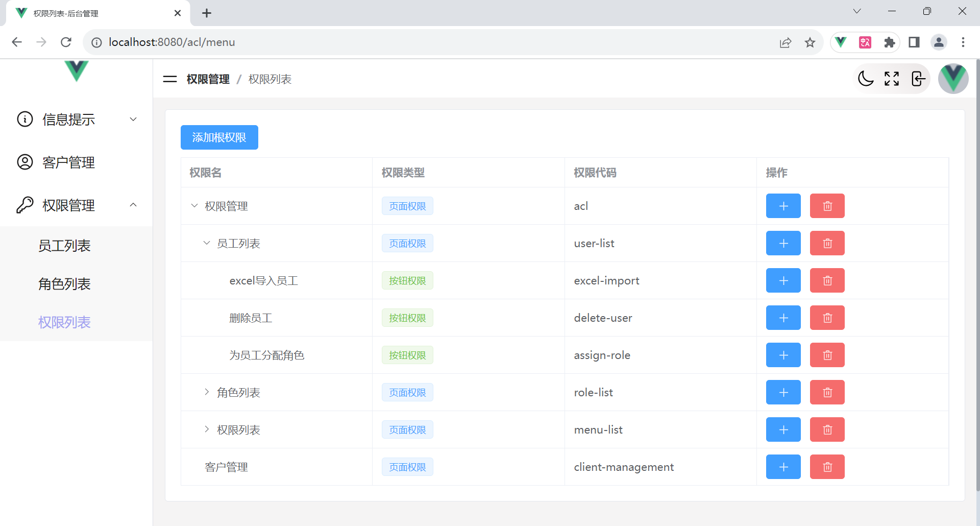980x526 pixels.
Task: Collapse the 员工列表 tree row
Action: tap(207, 243)
